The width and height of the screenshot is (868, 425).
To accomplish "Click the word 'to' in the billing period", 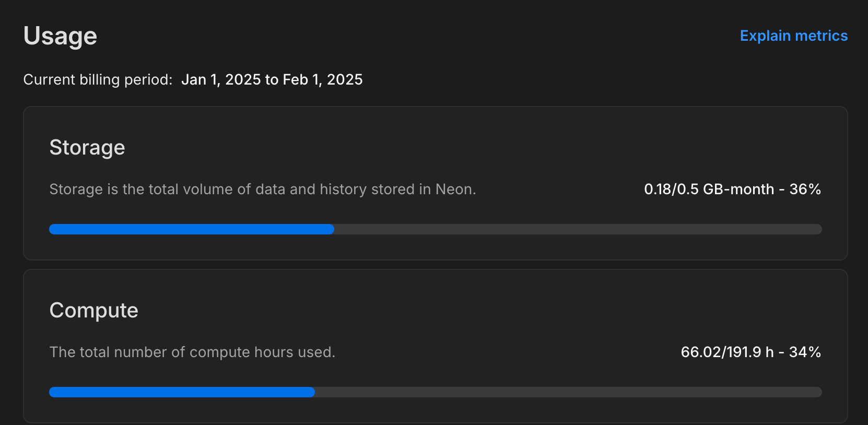I will (272, 79).
